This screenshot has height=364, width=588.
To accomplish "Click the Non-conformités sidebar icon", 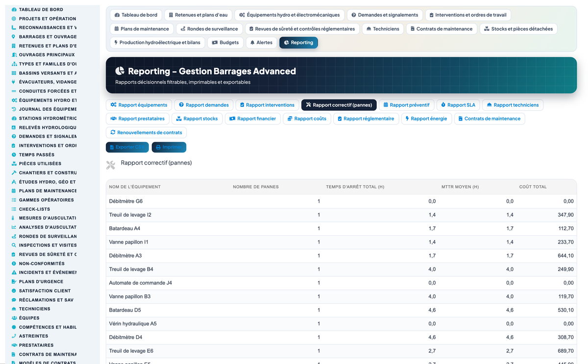I will click(x=14, y=264).
